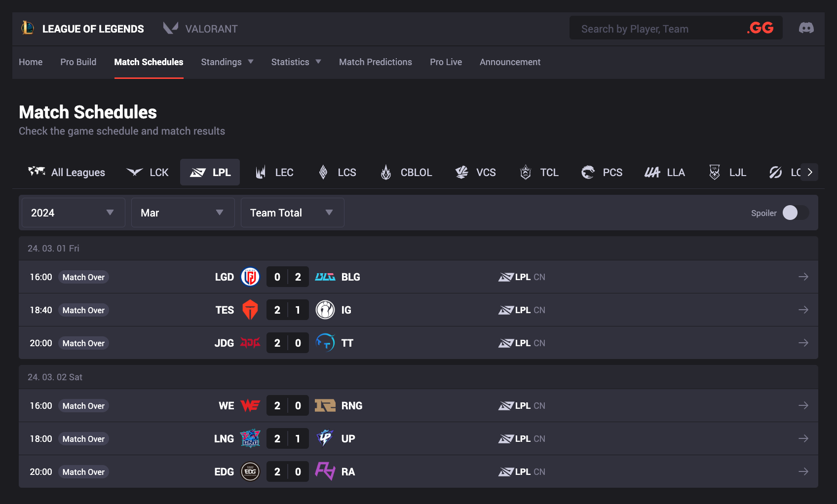This screenshot has height=504, width=837.
Task: Expand the Standings menu
Action: tap(227, 62)
